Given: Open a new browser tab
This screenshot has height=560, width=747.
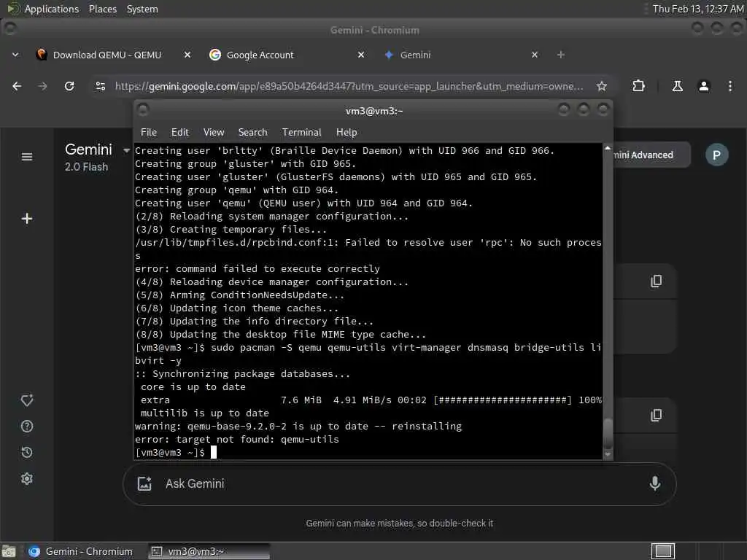Looking at the screenshot, I should point(561,55).
